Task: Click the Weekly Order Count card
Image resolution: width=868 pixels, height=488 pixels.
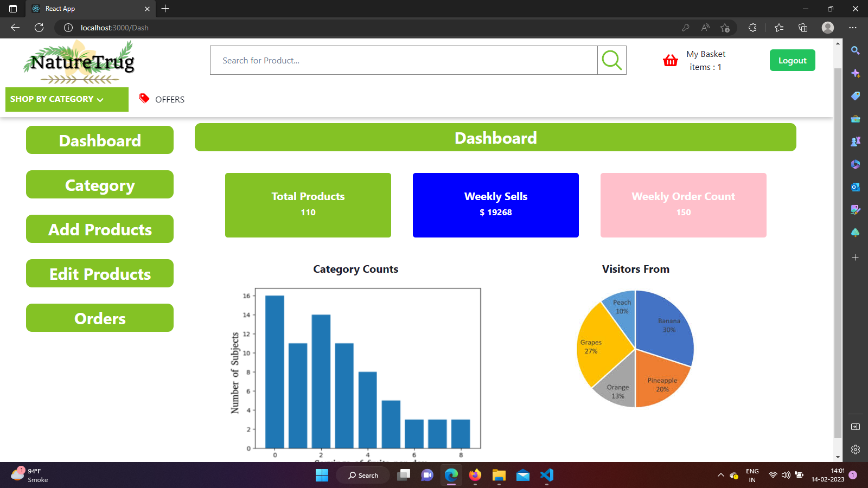Action: pyautogui.click(x=684, y=205)
